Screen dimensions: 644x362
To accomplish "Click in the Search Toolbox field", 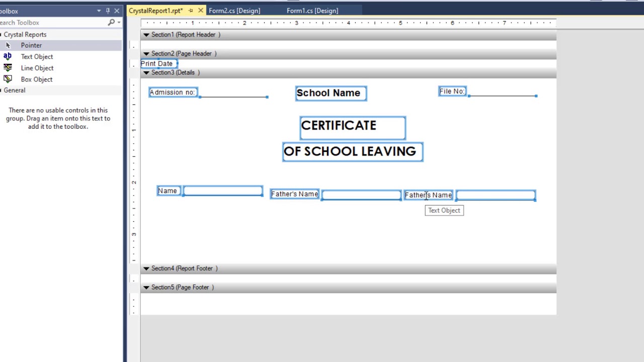I will pos(53,23).
